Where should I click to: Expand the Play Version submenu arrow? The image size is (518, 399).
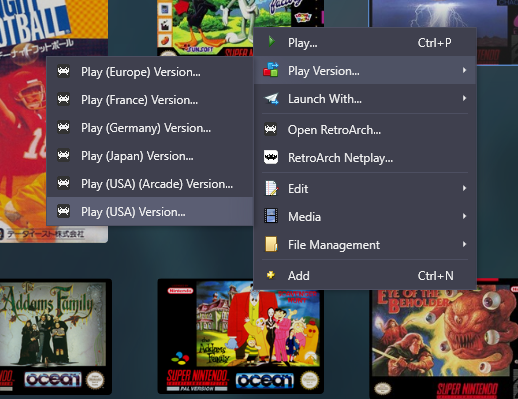464,70
